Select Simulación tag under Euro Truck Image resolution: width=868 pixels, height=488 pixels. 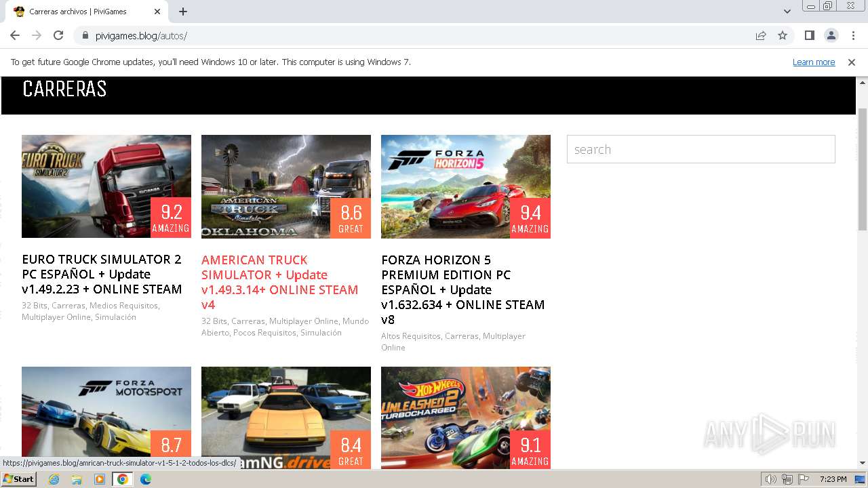pos(115,317)
